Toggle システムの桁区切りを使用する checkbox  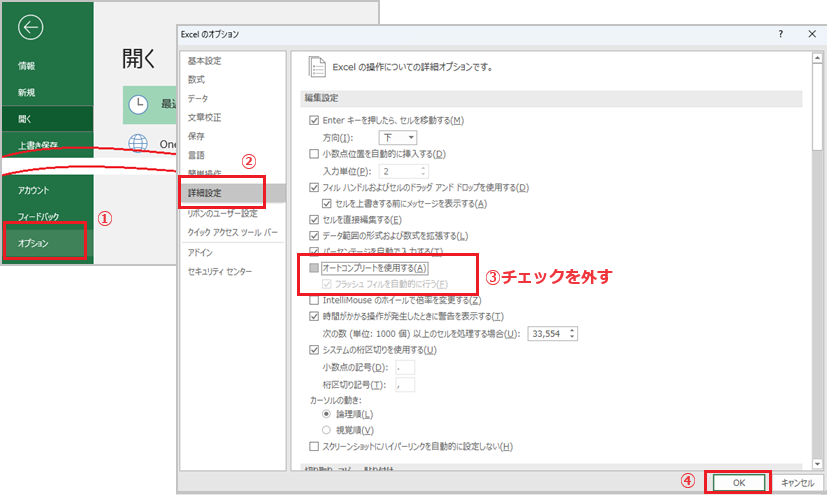click(x=314, y=350)
